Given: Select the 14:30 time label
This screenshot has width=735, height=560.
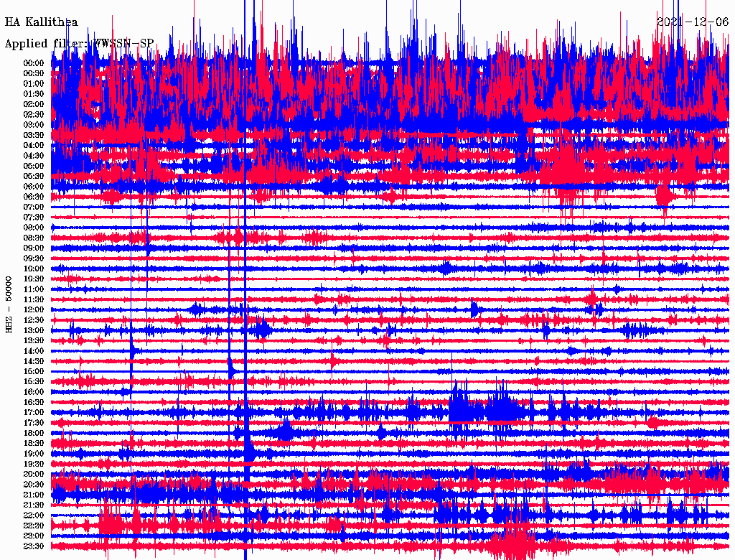Looking at the screenshot, I should click(x=34, y=362).
